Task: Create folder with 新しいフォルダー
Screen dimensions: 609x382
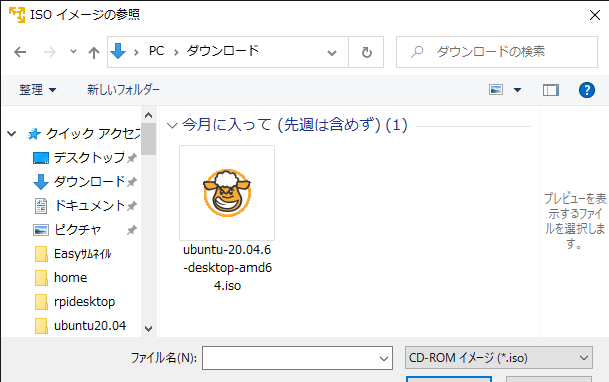Action: pyautogui.click(x=123, y=90)
